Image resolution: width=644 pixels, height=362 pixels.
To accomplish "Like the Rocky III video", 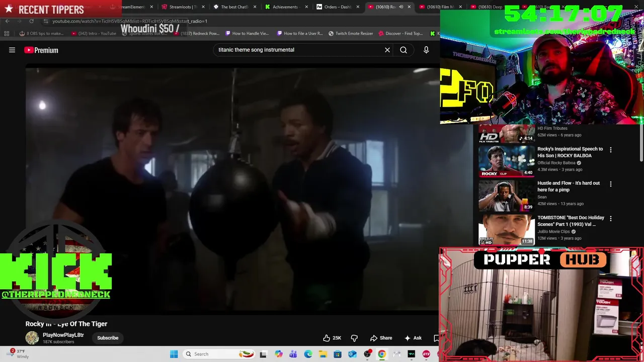I will [332, 338].
